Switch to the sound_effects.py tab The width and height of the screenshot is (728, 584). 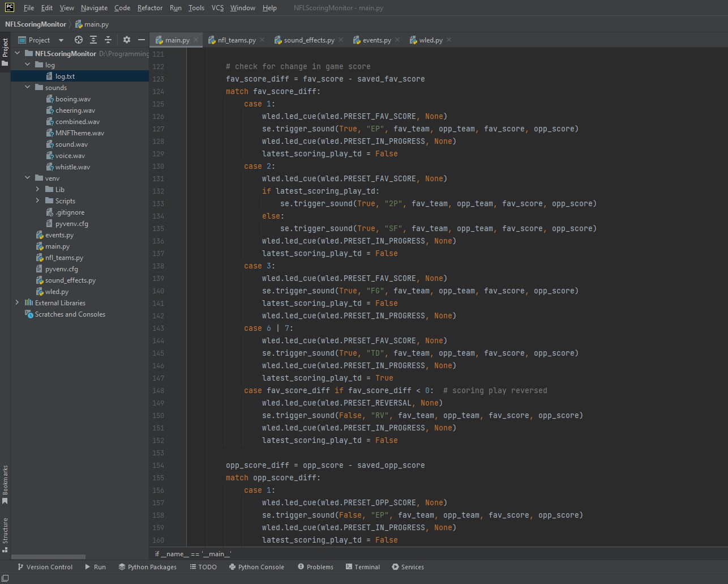coord(309,40)
